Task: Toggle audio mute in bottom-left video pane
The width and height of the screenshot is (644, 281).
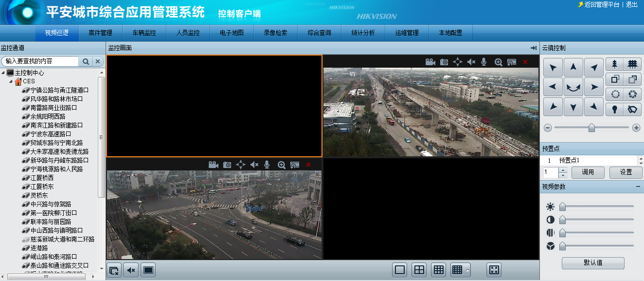Action: [x=254, y=165]
